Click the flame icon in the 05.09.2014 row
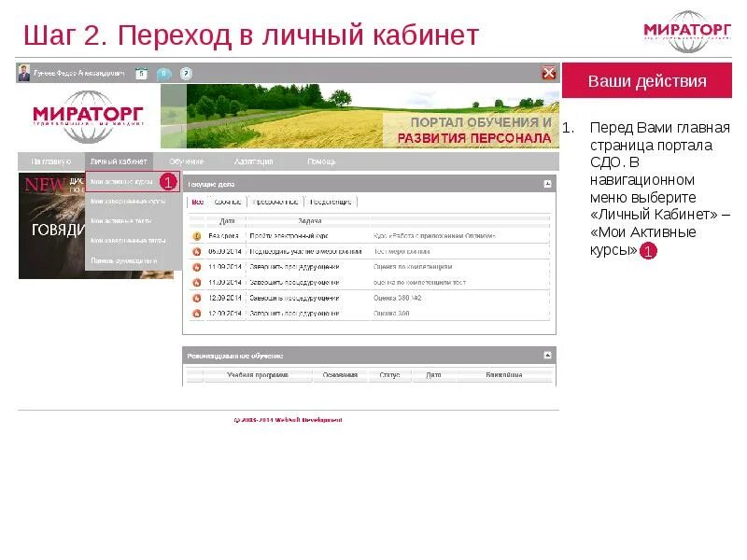 pyautogui.click(x=196, y=251)
